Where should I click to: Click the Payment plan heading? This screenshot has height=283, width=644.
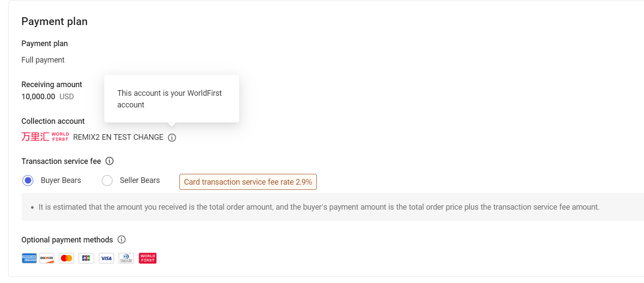[x=54, y=21]
